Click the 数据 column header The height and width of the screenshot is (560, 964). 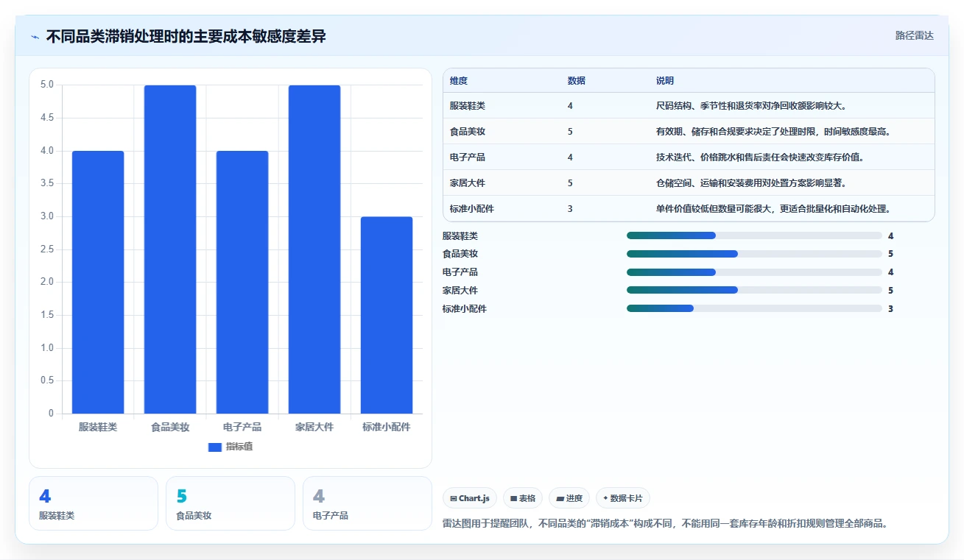(577, 81)
